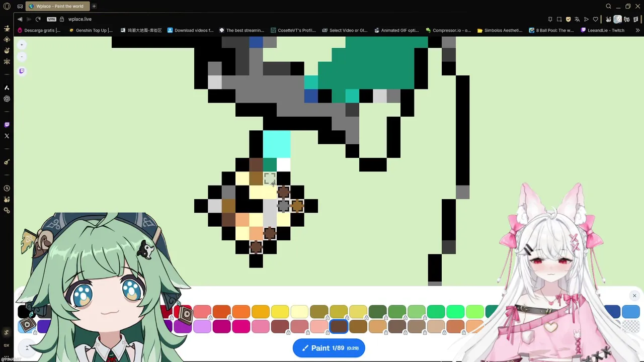The width and height of the screenshot is (644, 362).
Task: Go back in browser history
Action: coord(20,19)
